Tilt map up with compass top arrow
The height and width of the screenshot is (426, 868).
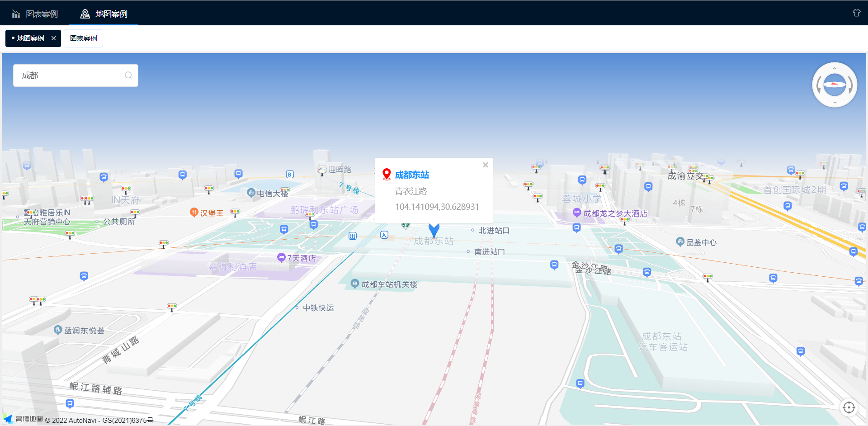coord(835,68)
